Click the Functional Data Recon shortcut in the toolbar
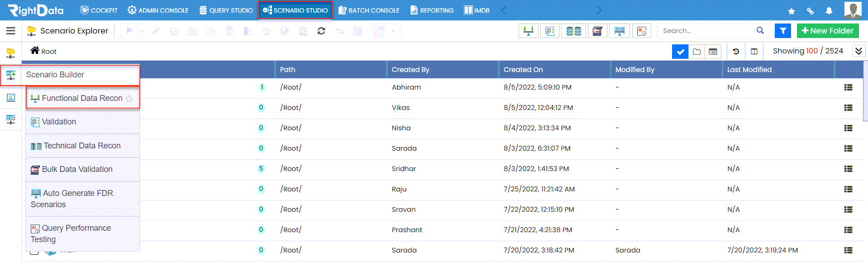Viewport: 868px width, 262px height. click(x=529, y=31)
